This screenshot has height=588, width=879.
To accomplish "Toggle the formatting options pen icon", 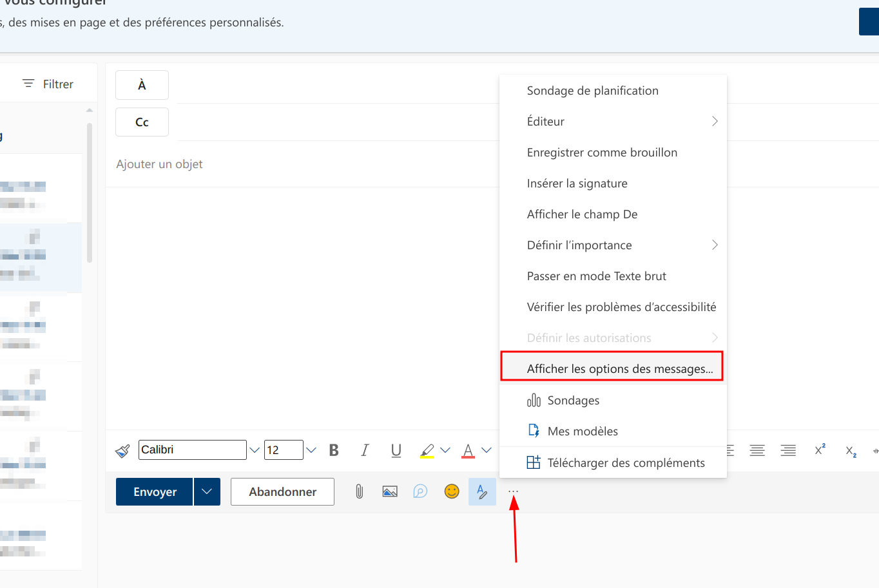I will [x=482, y=491].
